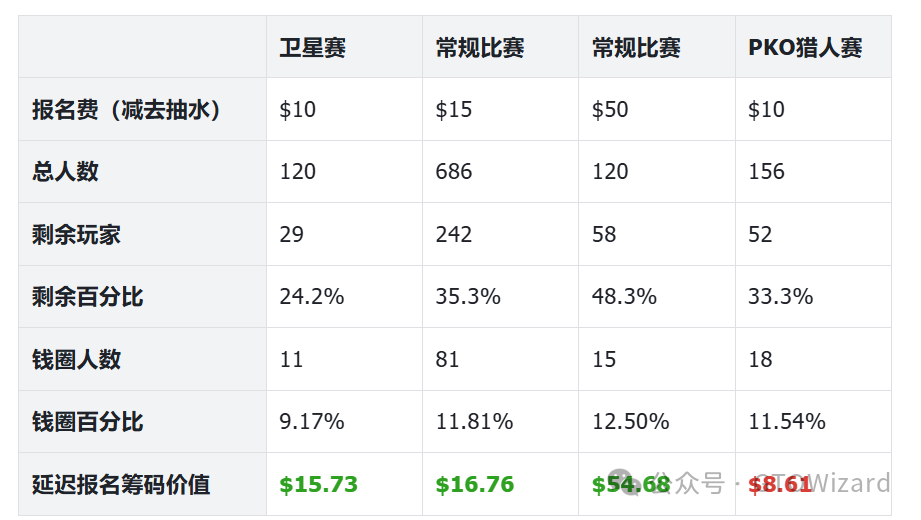
Task: Select the 24.2% remaining percentage cell
Action: (311, 297)
